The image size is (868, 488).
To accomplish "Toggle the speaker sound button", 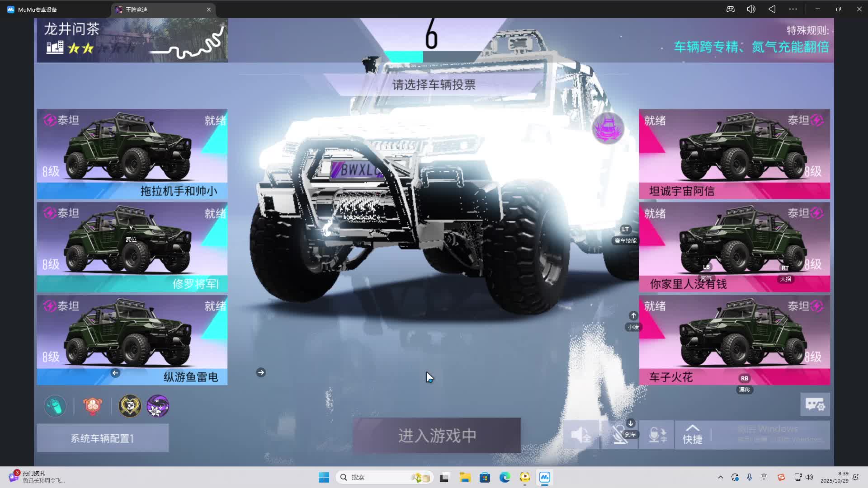I will (x=581, y=435).
